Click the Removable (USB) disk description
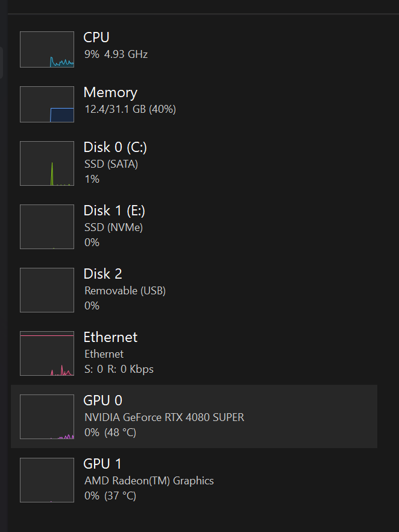399x532 pixels. 125,291
